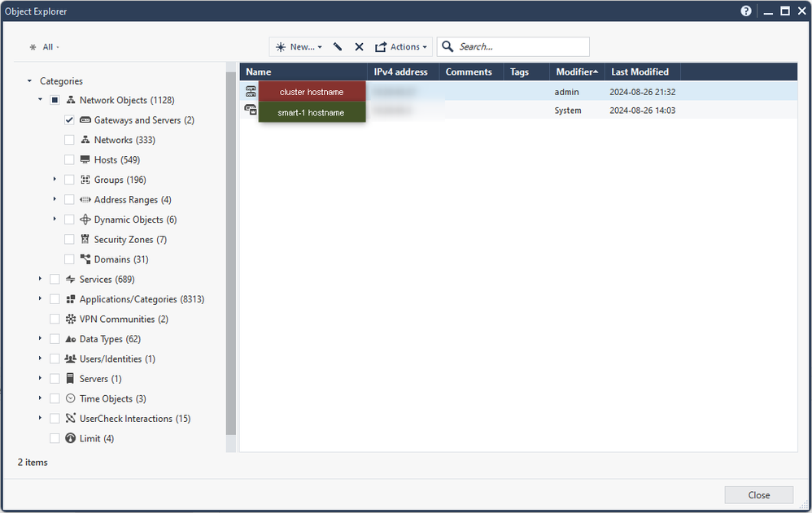Uncheck the Gateways and Servers checkbox
812x513 pixels.
click(69, 120)
